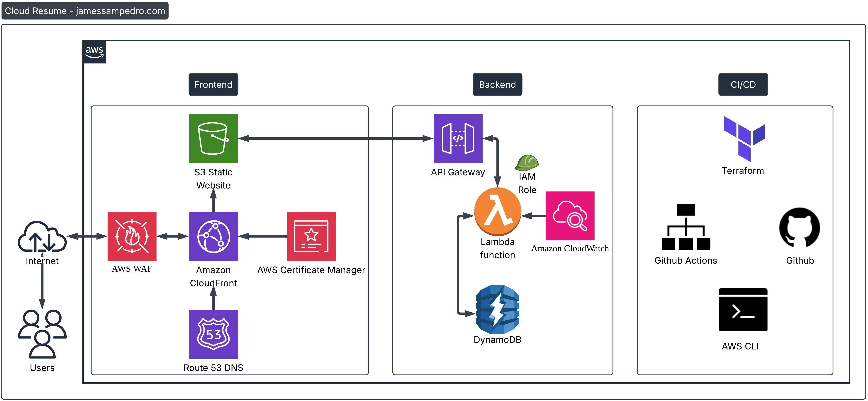Screen dimensions: 868x401
Task: Select the "AWS CLI" caption
Action: pyautogui.click(x=740, y=346)
